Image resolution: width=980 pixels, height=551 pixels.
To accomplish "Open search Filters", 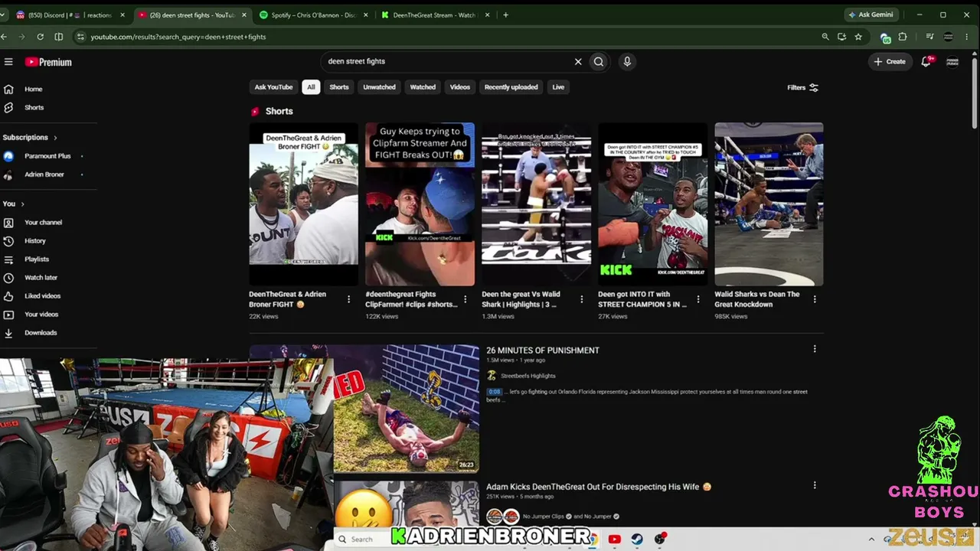I will click(x=803, y=87).
